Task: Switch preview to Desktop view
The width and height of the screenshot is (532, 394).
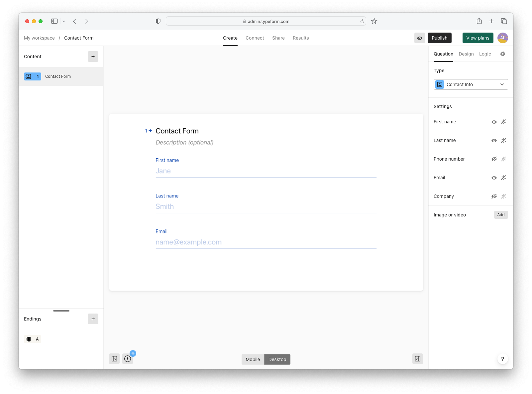Action: [x=277, y=359]
